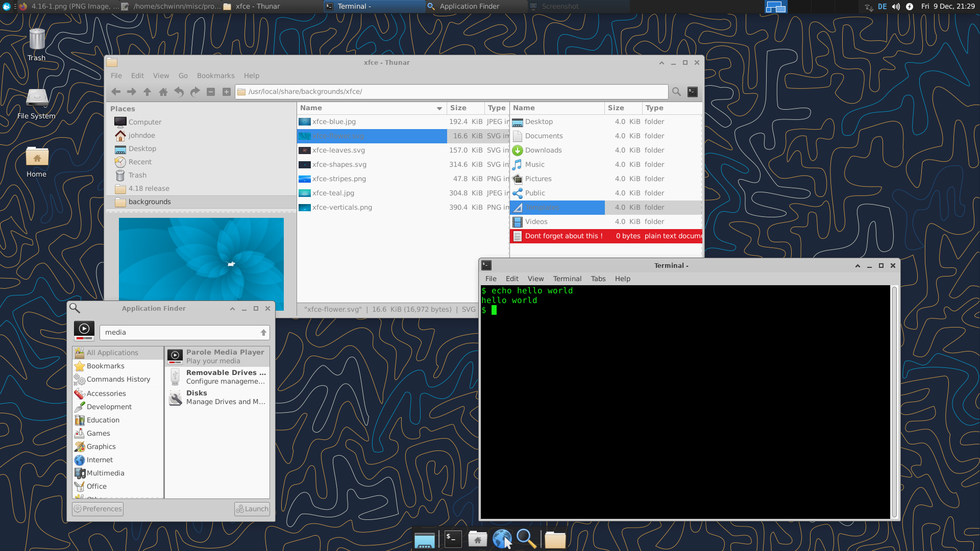Expand the Games category in Application Finder
Image resolution: width=980 pixels, height=551 pixels.
point(99,433)
